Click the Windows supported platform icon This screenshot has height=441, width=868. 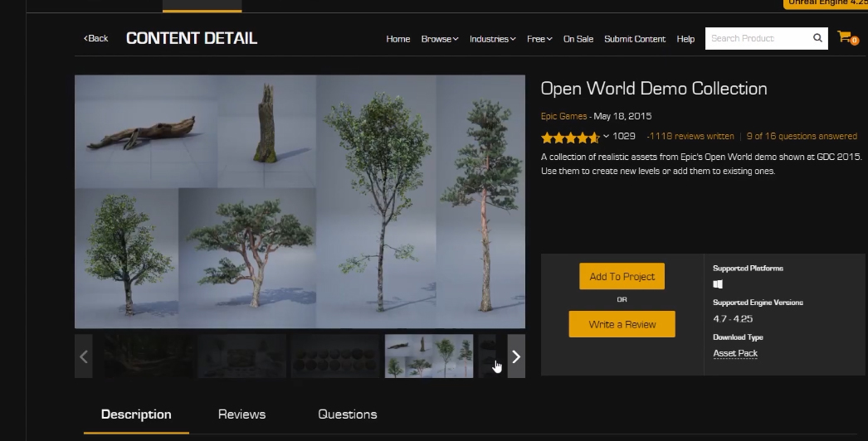718,284
